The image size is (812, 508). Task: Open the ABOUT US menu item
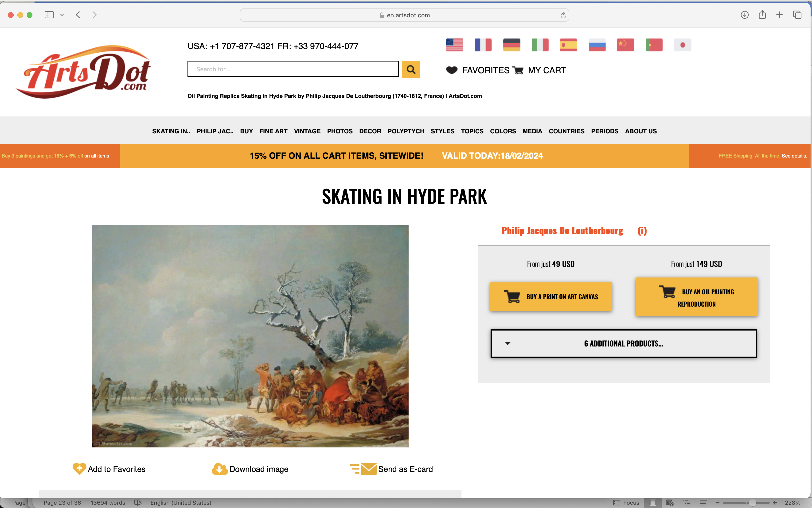tap(641, 131)
